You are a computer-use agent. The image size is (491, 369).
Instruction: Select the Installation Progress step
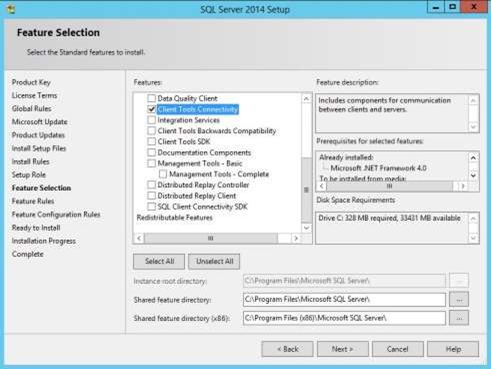(44, 241)
